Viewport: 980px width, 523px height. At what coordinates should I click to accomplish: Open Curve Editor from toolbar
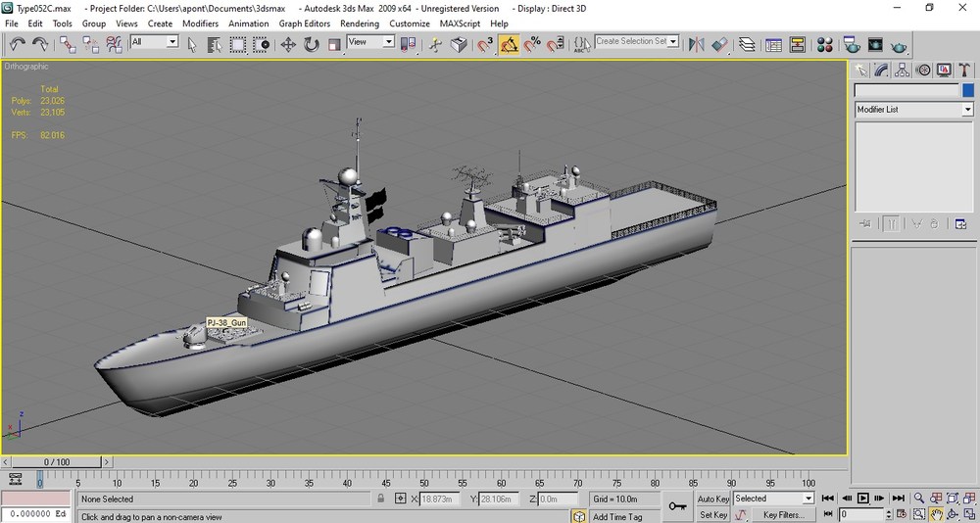point(774,44)
